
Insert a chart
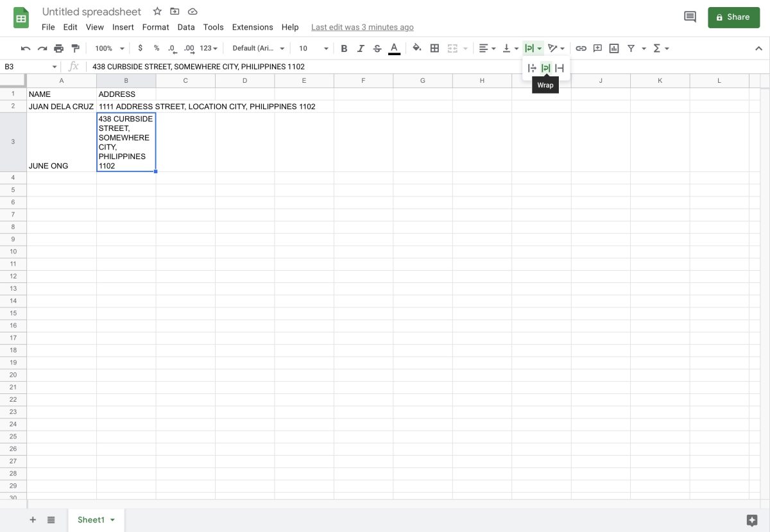coord(613,48)
